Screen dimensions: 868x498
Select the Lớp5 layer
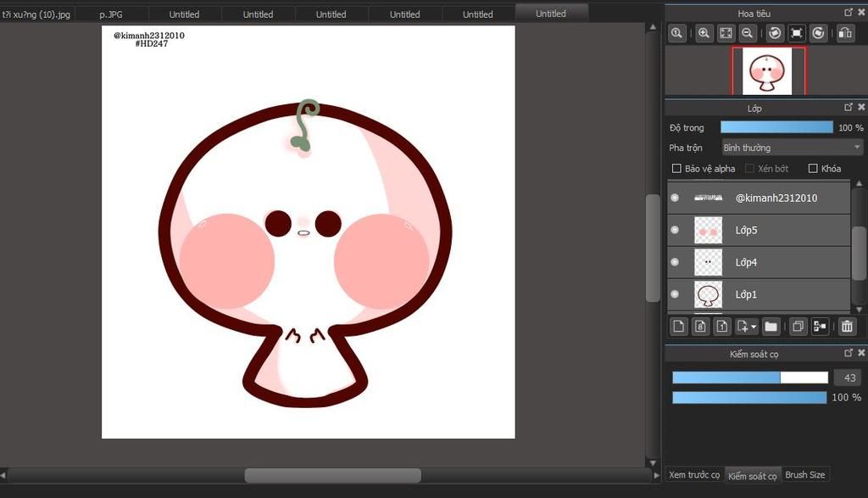click(x=759, y=230)
